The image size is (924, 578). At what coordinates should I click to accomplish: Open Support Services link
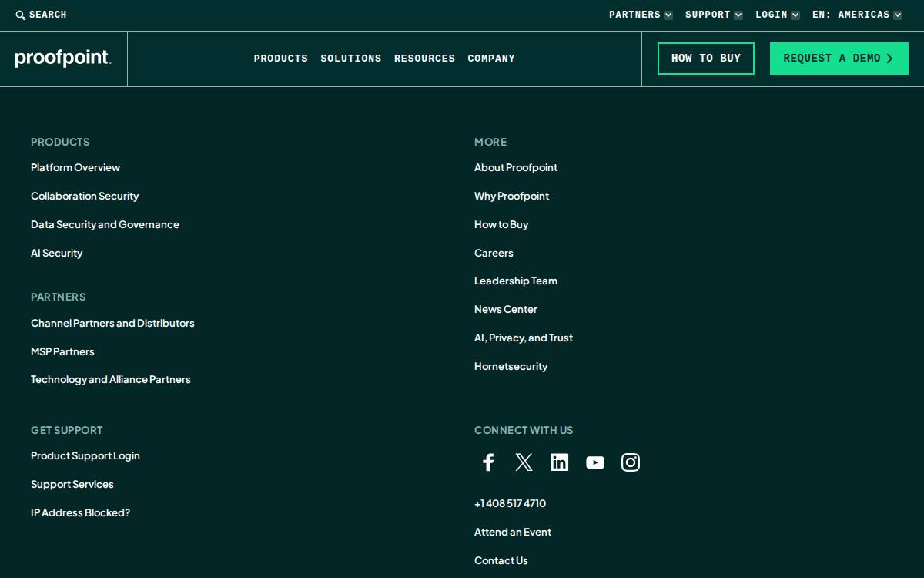(x=72, y=484)
